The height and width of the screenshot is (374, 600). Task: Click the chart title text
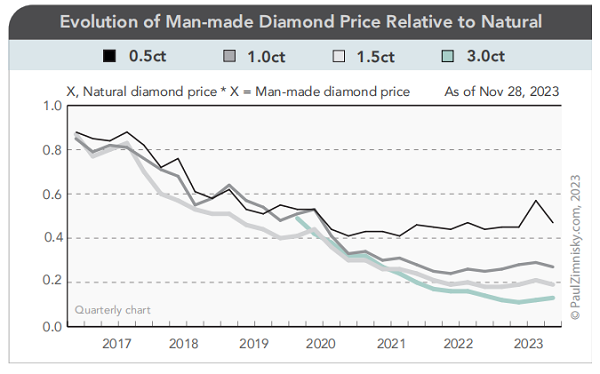click(x=301, y=21)
